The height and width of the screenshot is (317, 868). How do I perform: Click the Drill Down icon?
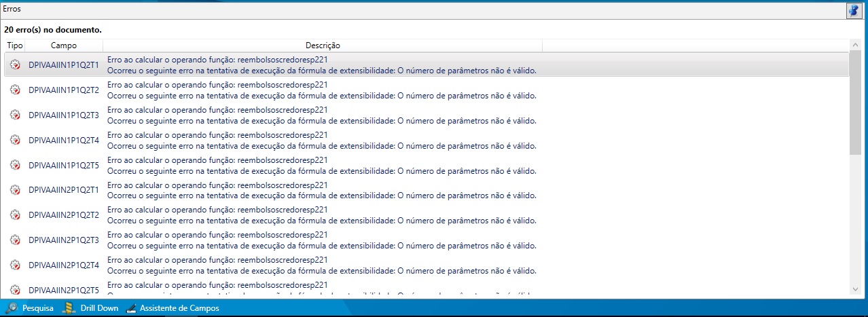point(69,308)
